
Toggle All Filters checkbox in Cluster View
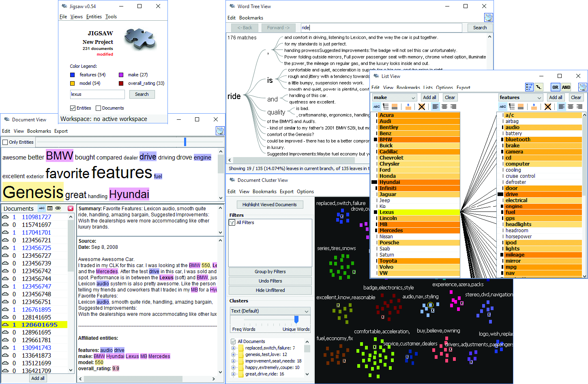pos(232,222)
